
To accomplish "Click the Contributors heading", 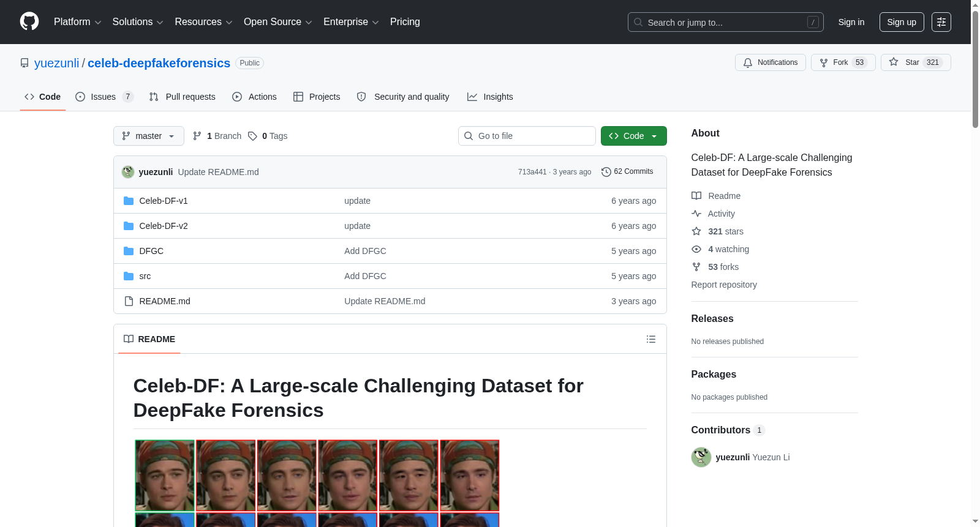I will pos(721,430).
